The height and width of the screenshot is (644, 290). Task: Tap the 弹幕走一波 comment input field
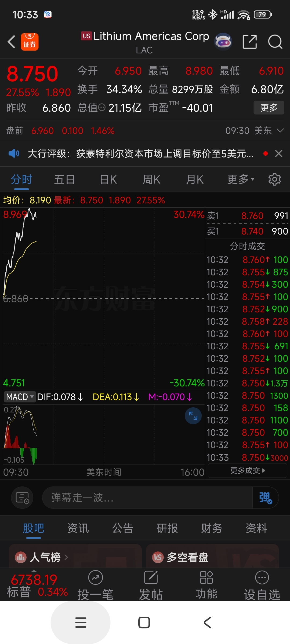pos(148,497)
